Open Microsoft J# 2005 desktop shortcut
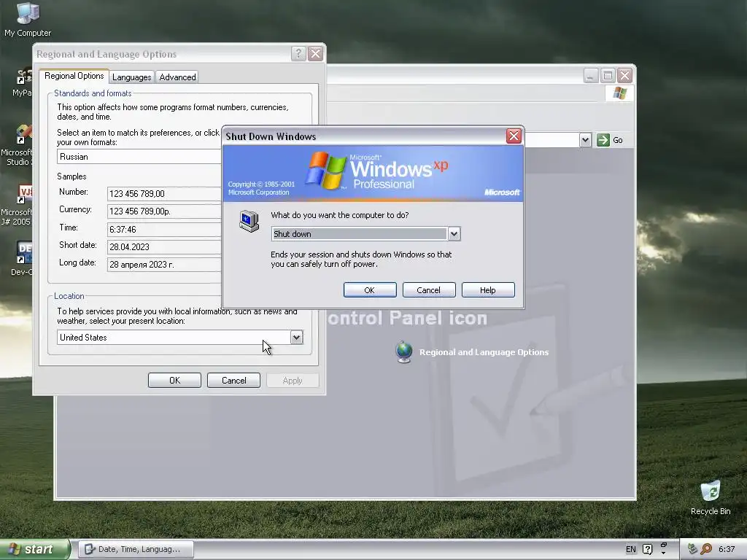This screenshot has width=747, height=560. [18, 205]
